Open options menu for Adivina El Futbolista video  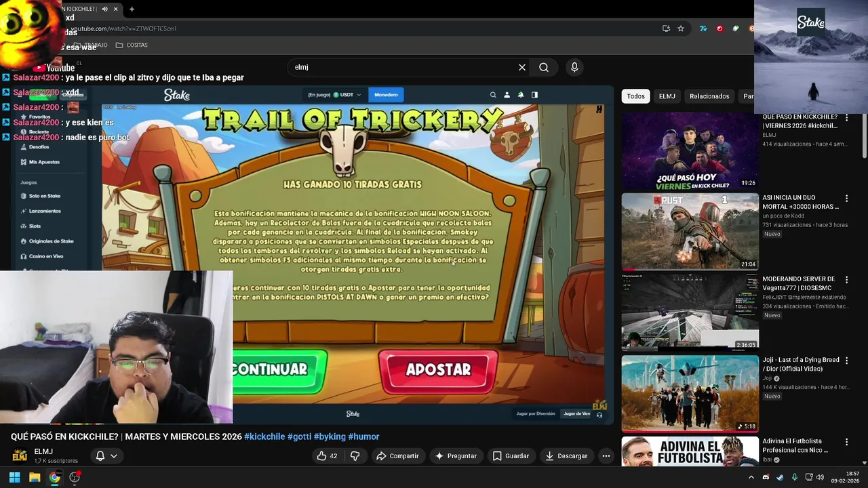(x=846, y=442)
